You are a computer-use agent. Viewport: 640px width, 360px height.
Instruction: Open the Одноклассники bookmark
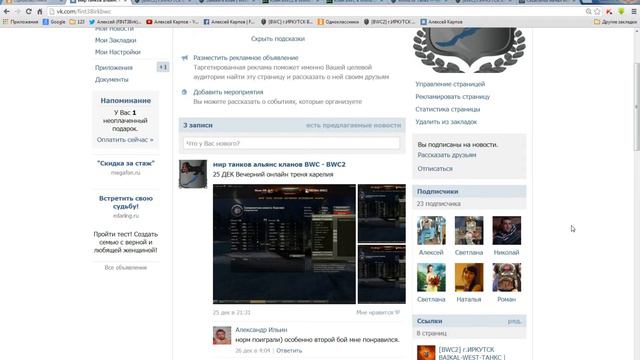coord(338,22)
